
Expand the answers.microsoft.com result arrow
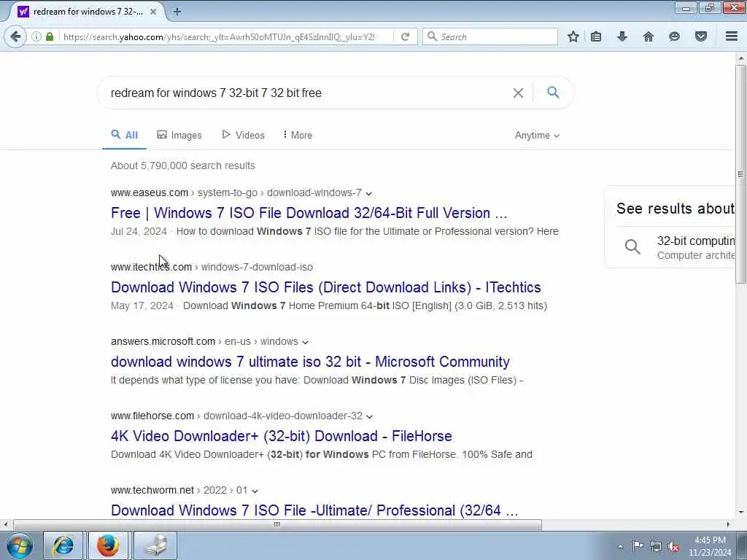point(306,342)
